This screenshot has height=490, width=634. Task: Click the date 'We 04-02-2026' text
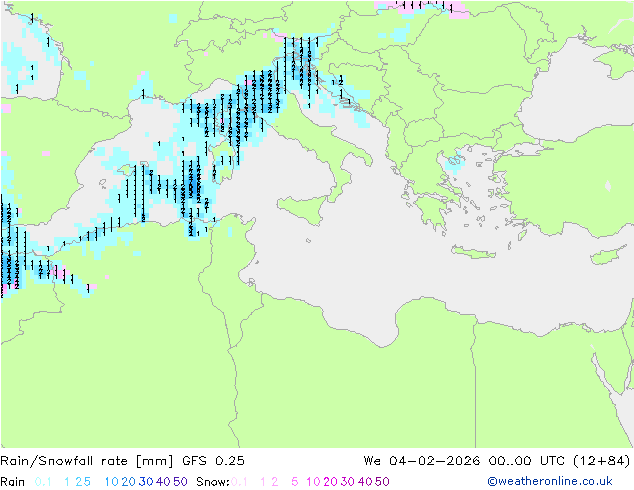point(422,461)
